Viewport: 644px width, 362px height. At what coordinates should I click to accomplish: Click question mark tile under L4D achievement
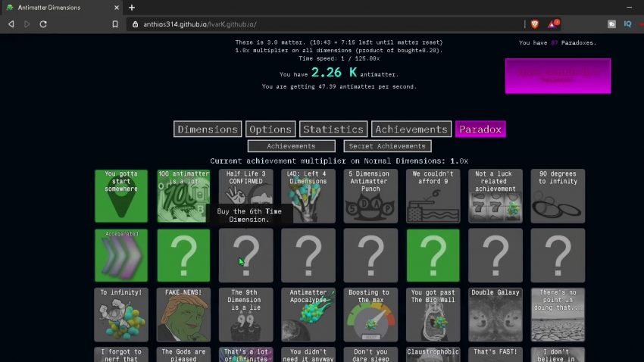[308, 255]
